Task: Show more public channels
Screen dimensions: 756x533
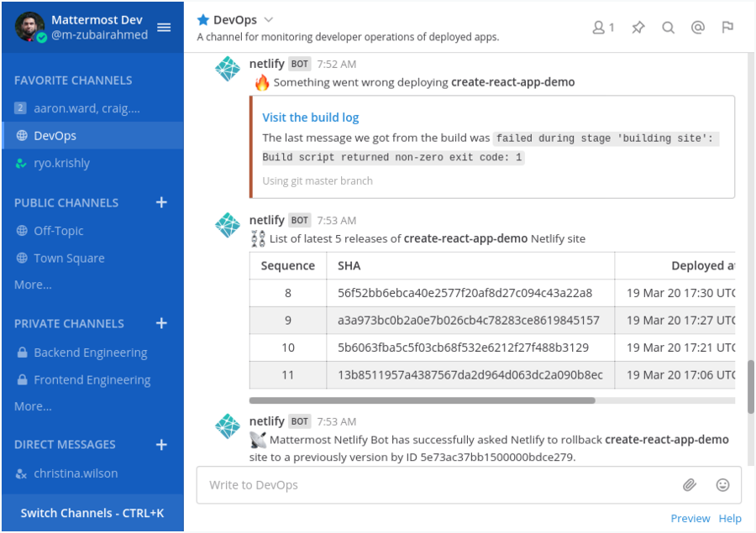Action: tap(33, 285)
